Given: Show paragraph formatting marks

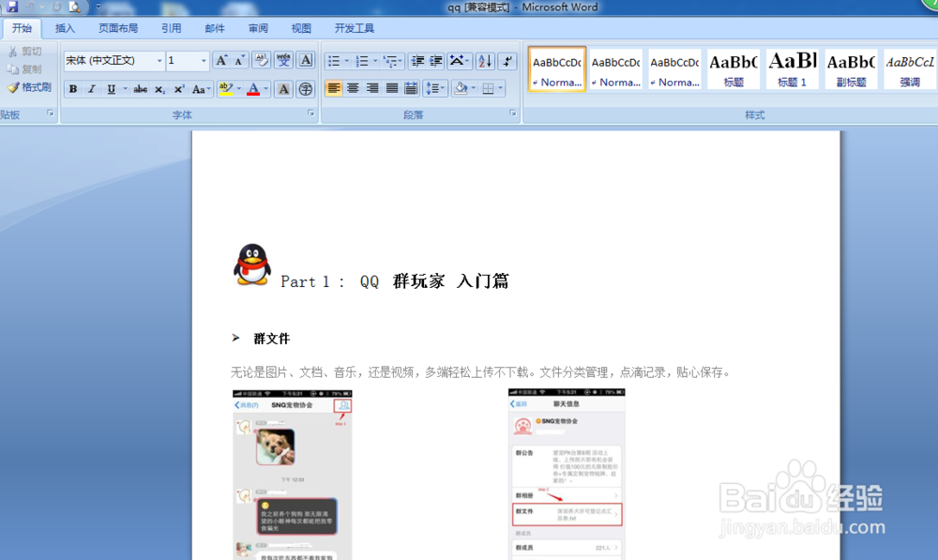Looking at the screenshot, I should [x=508, y=60].
